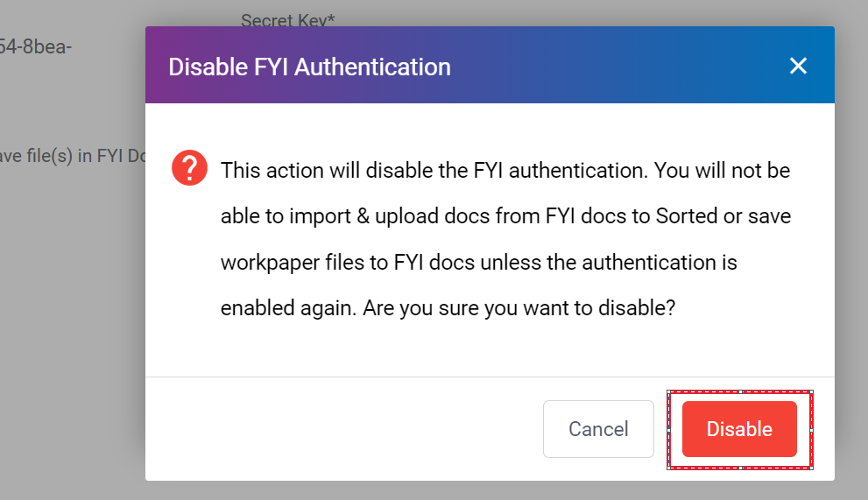Click the "ave file(s) in FYI" background text
This screenshot has width=868, height=500.
(x=70, y=157)
